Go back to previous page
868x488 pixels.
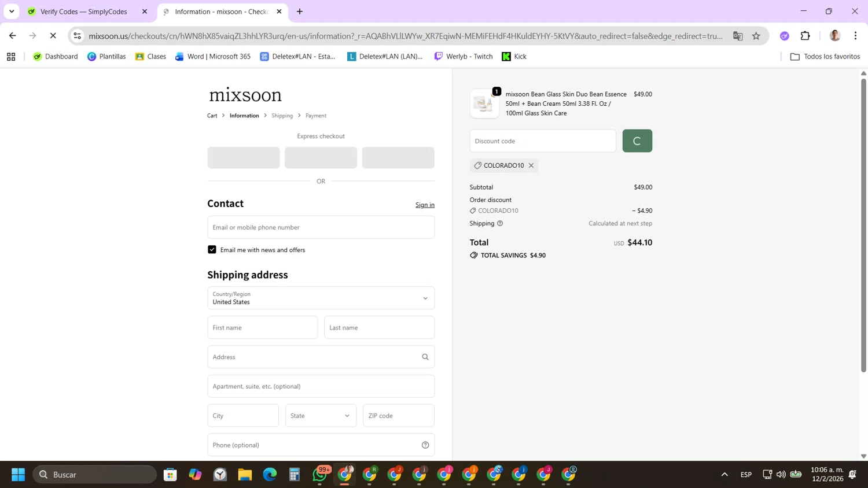(x=13, y=36)
